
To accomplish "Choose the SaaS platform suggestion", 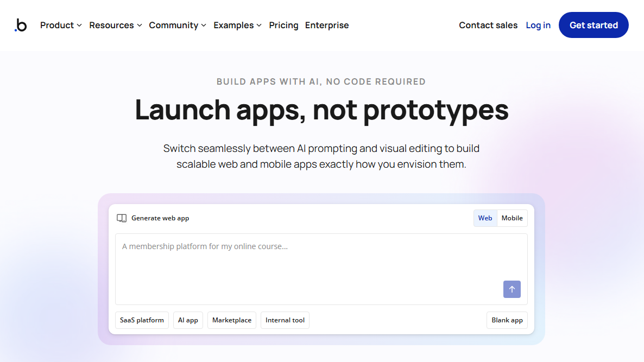I will click(x=142, y=320).
